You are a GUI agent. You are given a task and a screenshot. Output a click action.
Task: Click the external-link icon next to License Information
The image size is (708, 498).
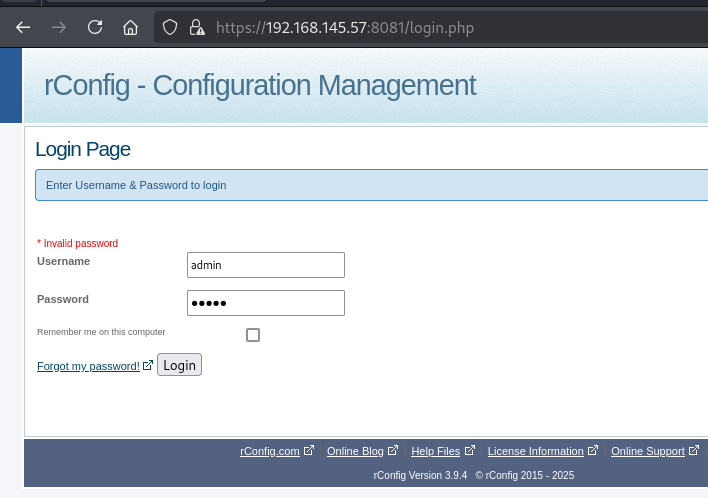(x=593, y=450)
